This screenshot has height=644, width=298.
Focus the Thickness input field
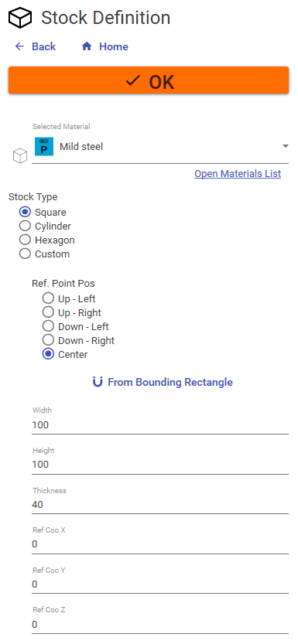click(160, 505)
